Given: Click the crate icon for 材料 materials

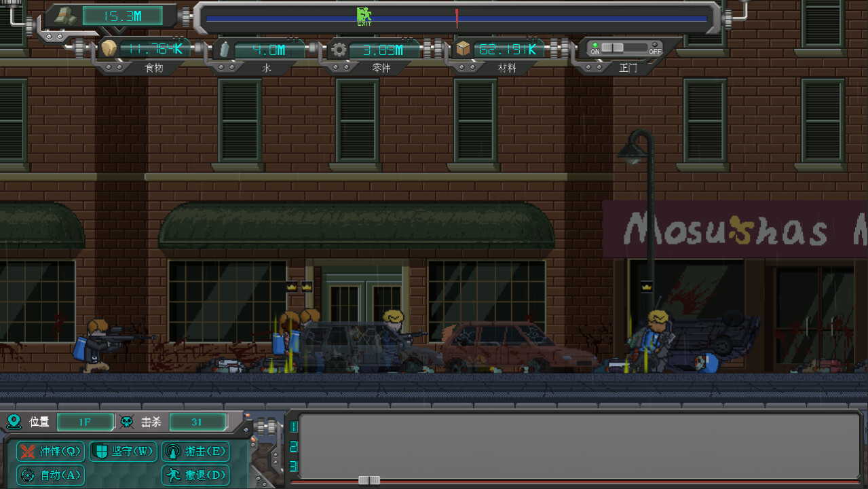Looking at the screenshot, I should click(x=465, y=49).
